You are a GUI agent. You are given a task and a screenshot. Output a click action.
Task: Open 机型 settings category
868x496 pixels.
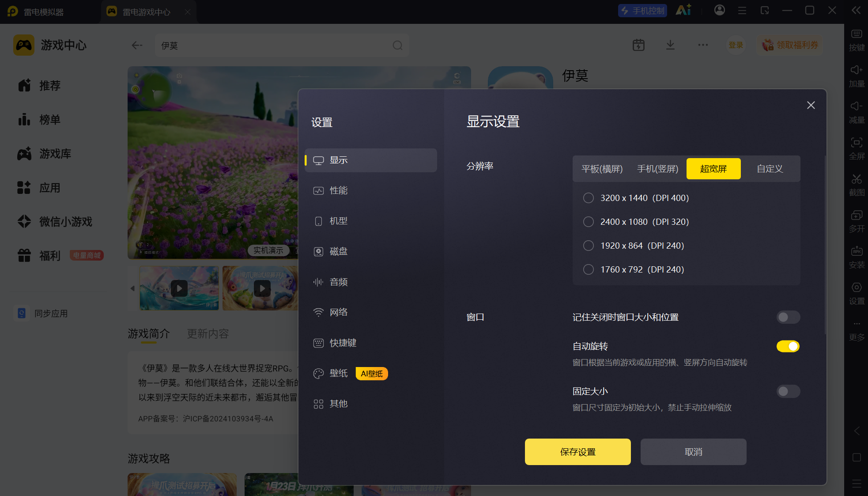click(371, 221)
